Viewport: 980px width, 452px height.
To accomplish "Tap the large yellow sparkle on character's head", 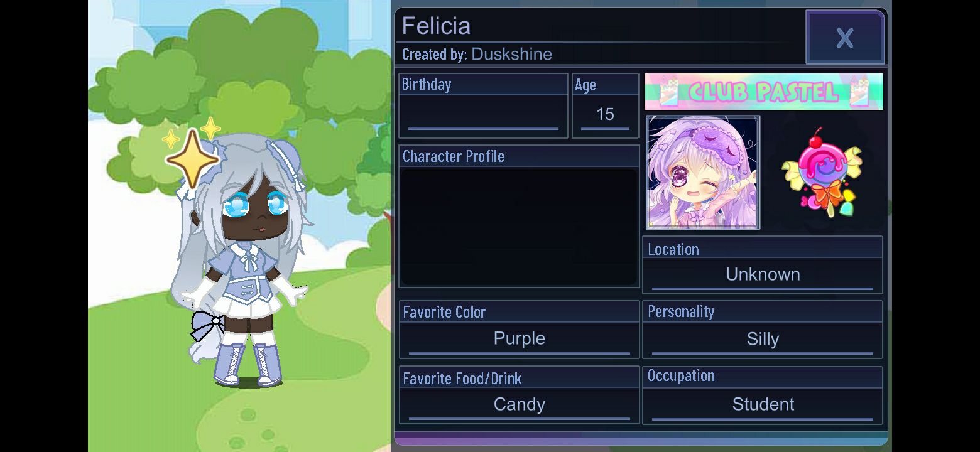I will pos(192,158).
